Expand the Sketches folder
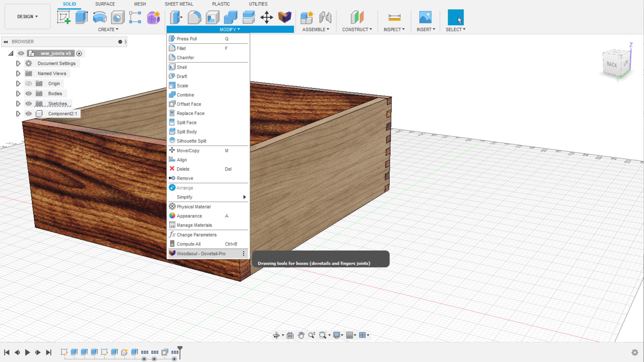644x362 pixels. (x=18, y=104)
